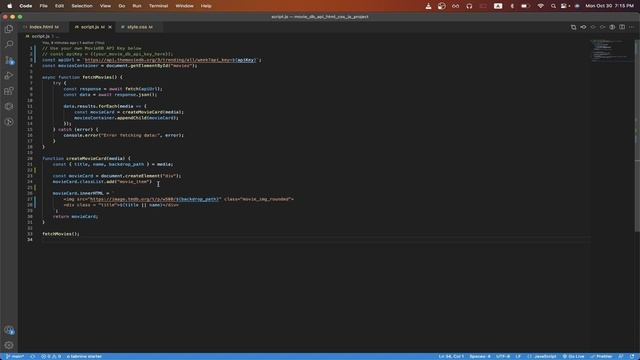Click tabnine starter in status bar

click(x=84, y=356)
